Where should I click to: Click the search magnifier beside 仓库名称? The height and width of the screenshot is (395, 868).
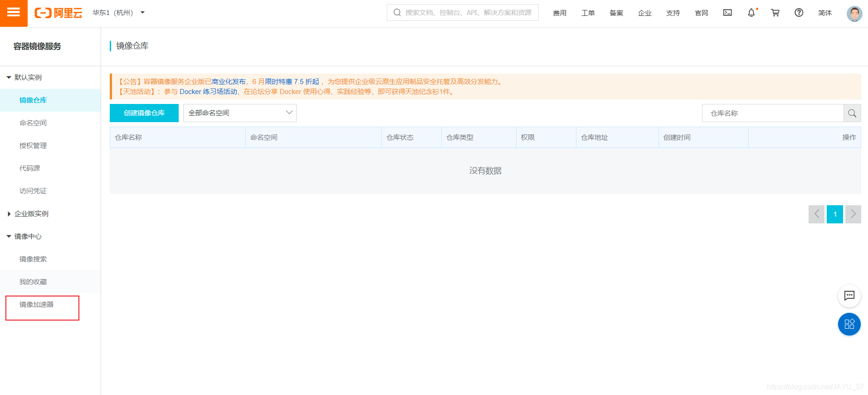(852, 113)
